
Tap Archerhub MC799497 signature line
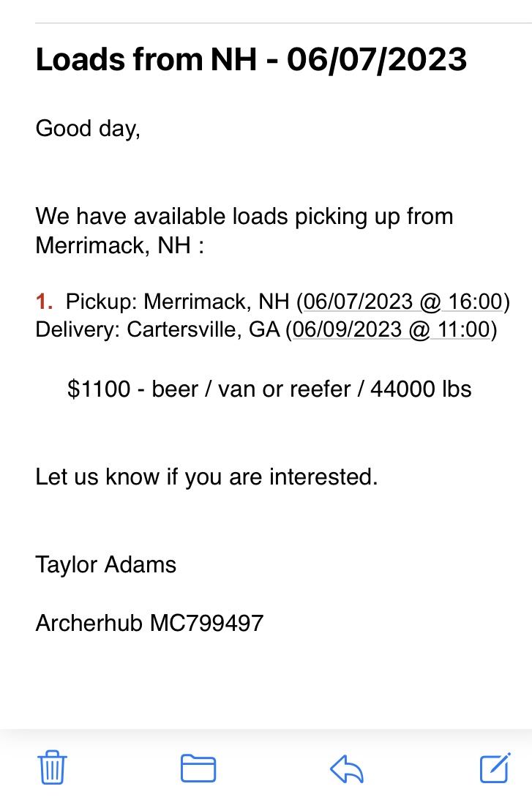(x=149, y=623)
